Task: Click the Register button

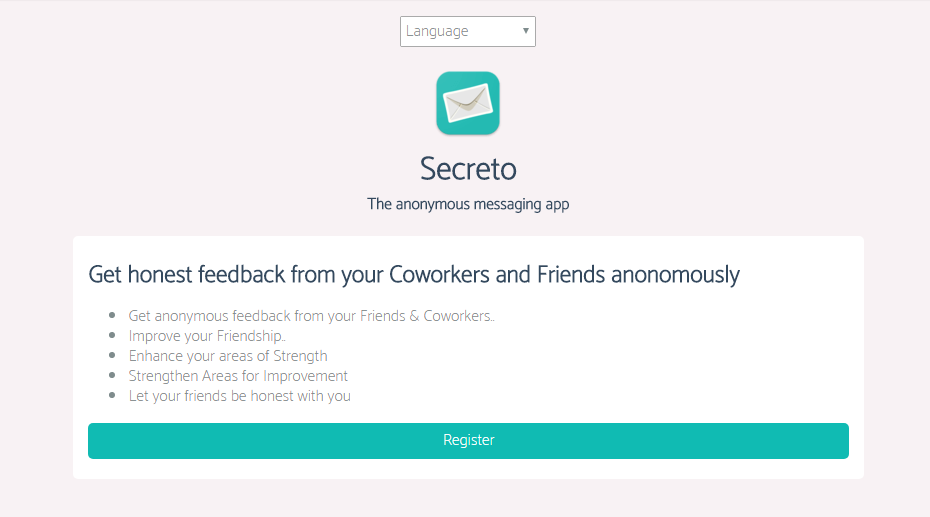Action: (468, 441)
